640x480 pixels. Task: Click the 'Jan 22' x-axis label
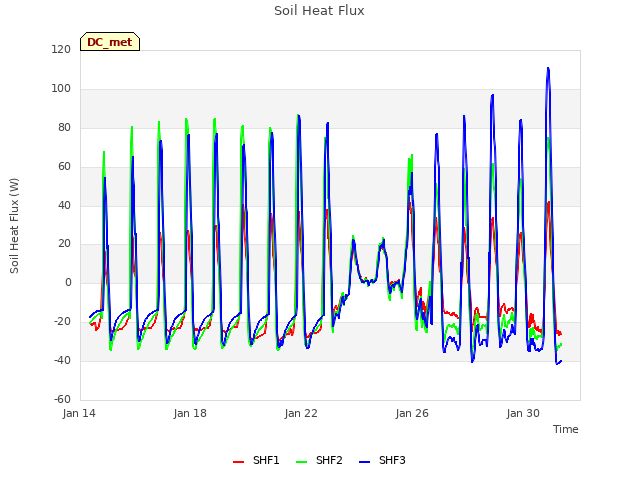tap(301, 413)
